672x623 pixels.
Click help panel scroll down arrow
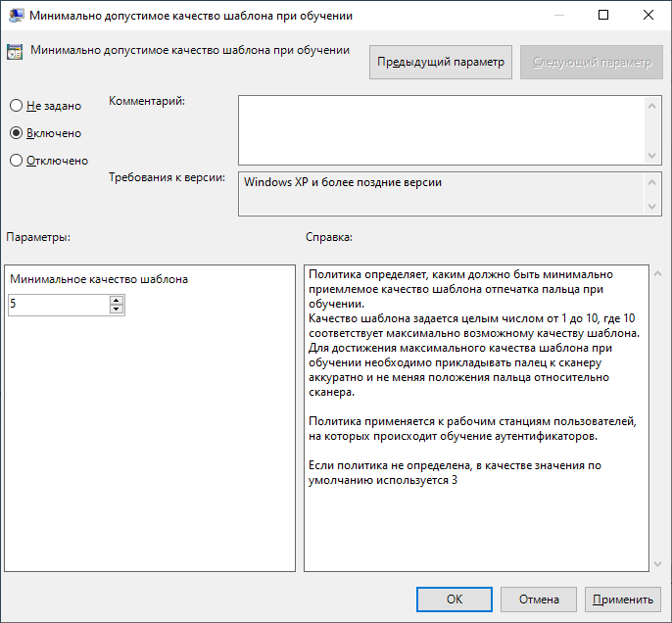click(658, 564)
